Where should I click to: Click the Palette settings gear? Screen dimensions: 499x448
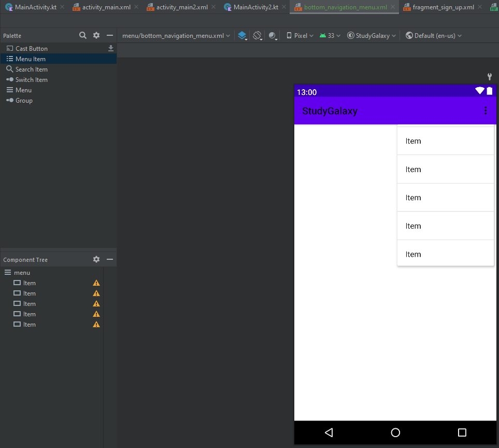tap(96, 35)
